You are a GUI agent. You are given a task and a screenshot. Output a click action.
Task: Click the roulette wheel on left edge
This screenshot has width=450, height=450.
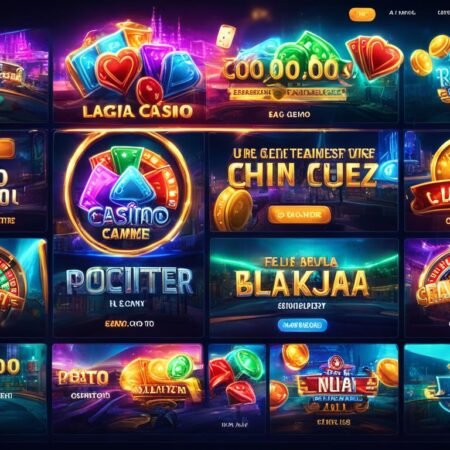(x=13, y=285)
